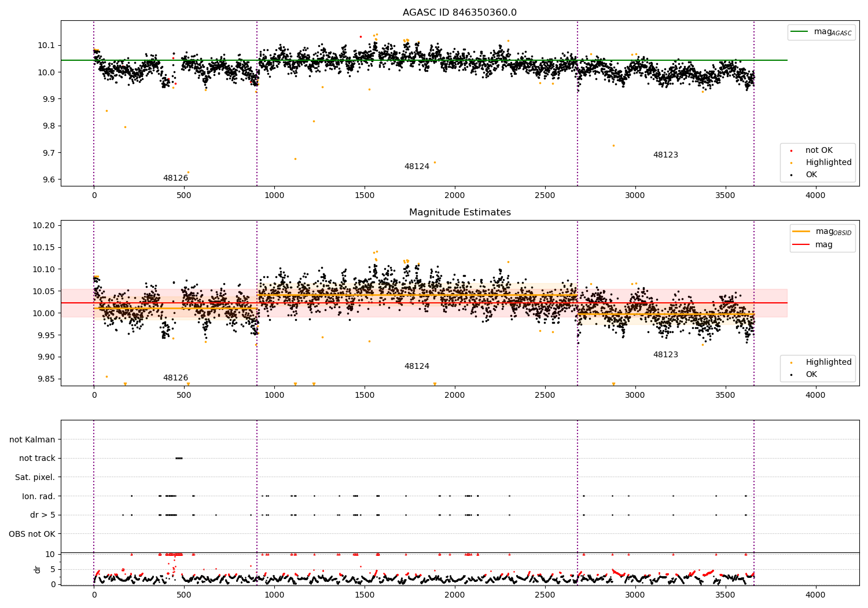Click the 'Magnitude Estimates' plot title
This screenshot has height=608, width=868.
tap(459, 213)
